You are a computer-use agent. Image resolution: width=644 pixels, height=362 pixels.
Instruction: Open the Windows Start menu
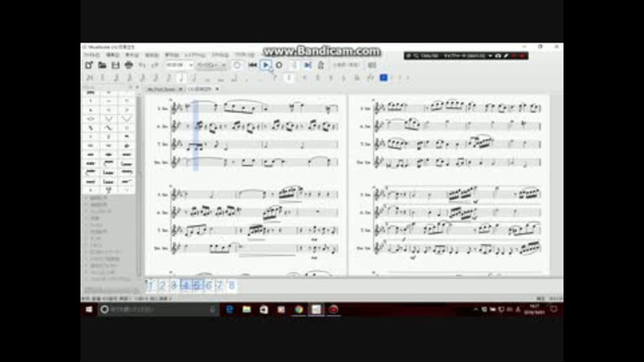(x=89, y=309)
